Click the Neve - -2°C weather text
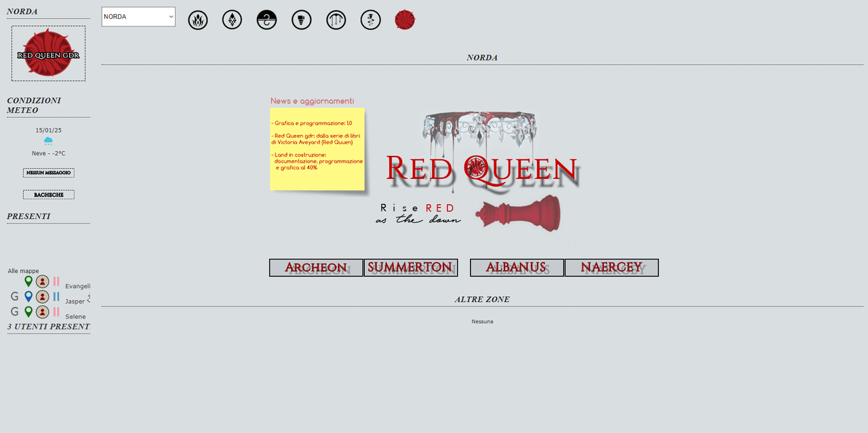The height and width of the screenshot is (433, 868). coord(48,153)
